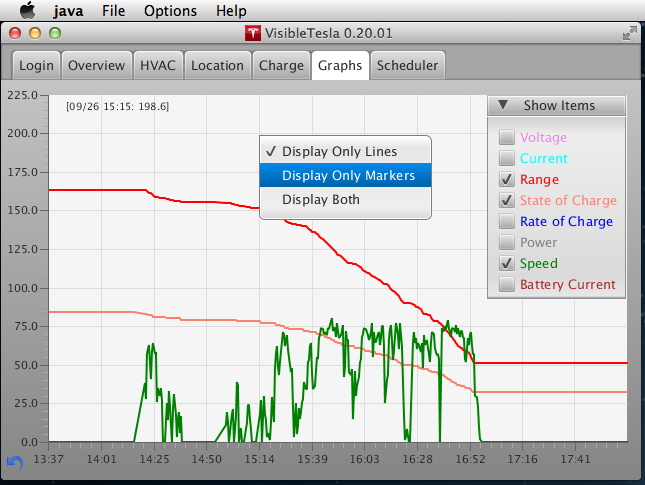Screen dimensions: 645x485
Task: Click the Show Items header button
Action: pos(557,105)
